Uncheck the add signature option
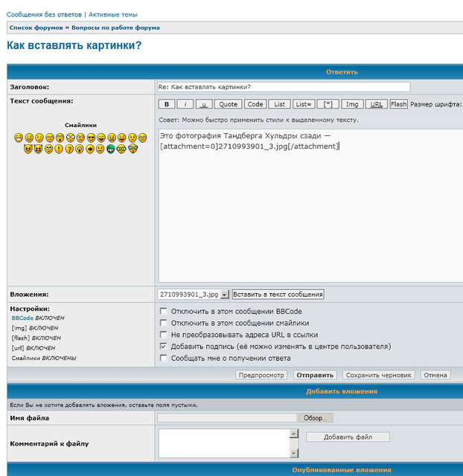The image size is (463, 476). (x=164, y=347)
